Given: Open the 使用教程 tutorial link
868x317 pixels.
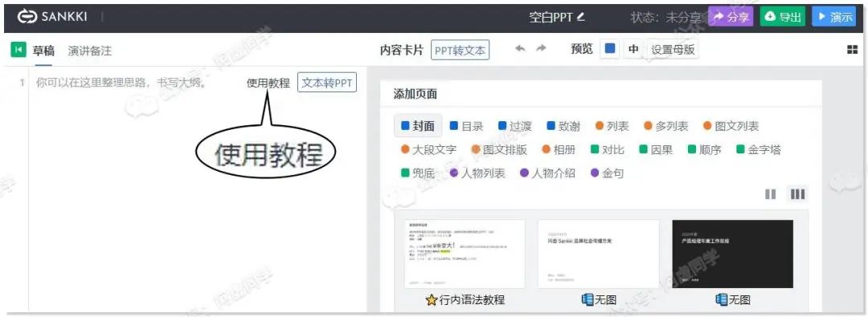Looking at the screenshot, I should pos(268,83).
